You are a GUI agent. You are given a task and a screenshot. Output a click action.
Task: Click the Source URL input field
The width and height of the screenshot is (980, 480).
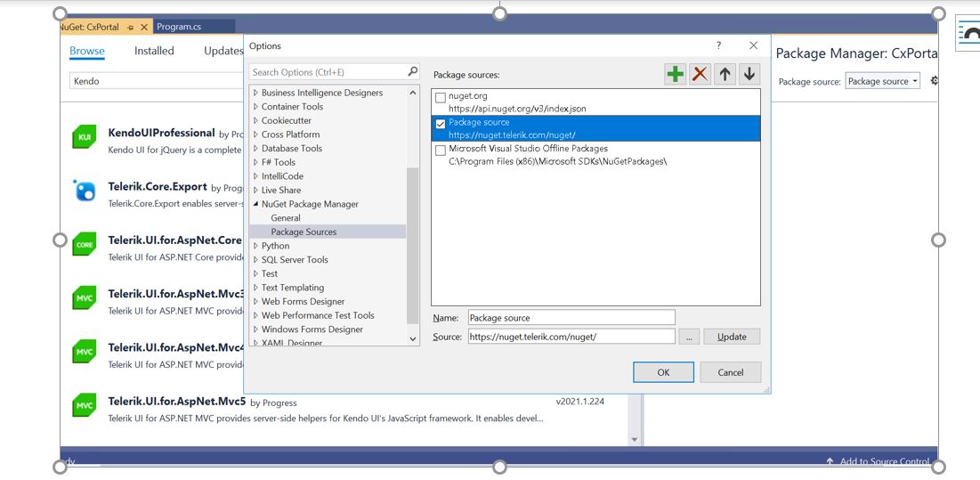pyautogui.click(x=571, y=337)
